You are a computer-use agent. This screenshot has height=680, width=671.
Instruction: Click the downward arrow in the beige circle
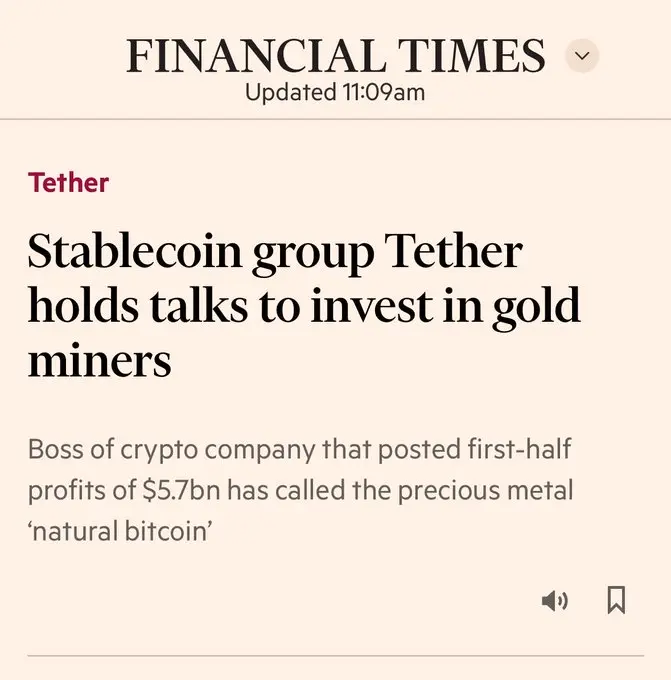(582, 56)
